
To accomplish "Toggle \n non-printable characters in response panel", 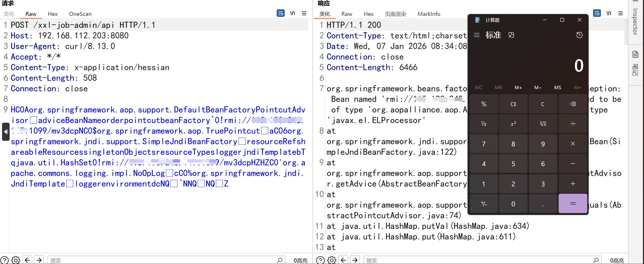I will click(x=609, y=13).
